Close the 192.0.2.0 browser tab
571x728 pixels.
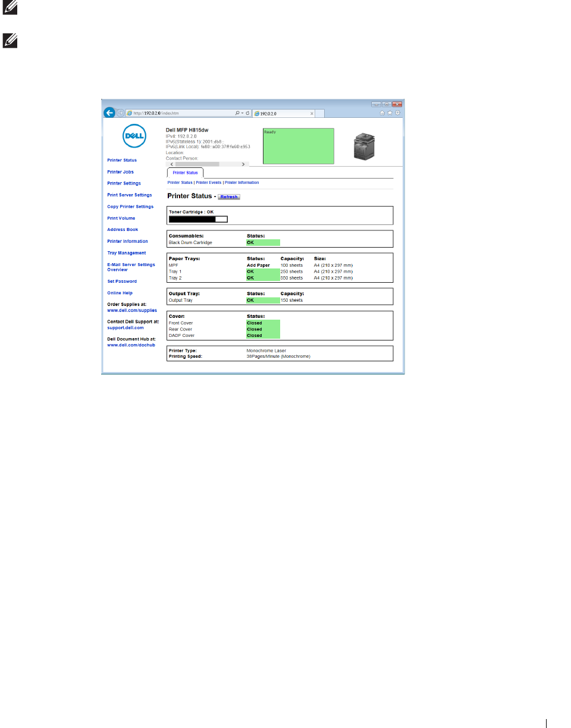(x=312, y=113)
